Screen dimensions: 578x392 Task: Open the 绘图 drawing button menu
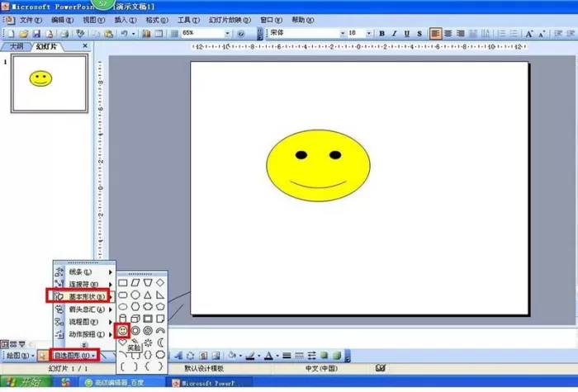(x=20, y=356)
